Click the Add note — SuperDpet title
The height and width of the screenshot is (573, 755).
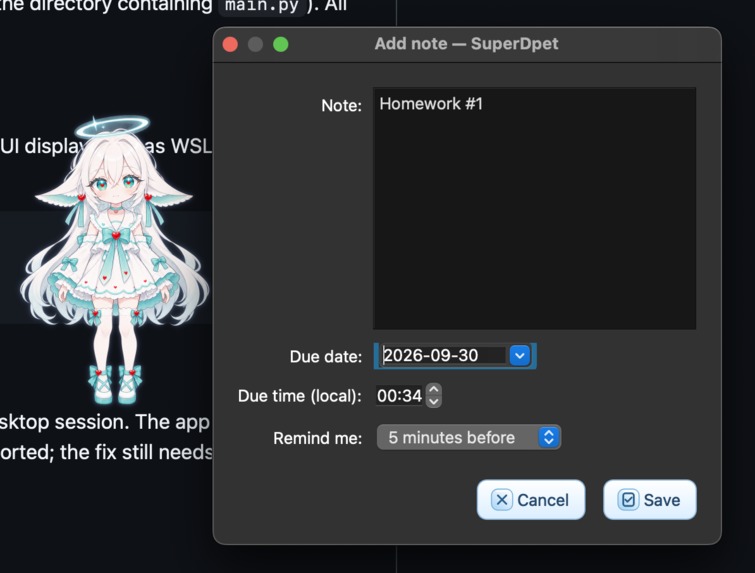(x=466, y=44)
